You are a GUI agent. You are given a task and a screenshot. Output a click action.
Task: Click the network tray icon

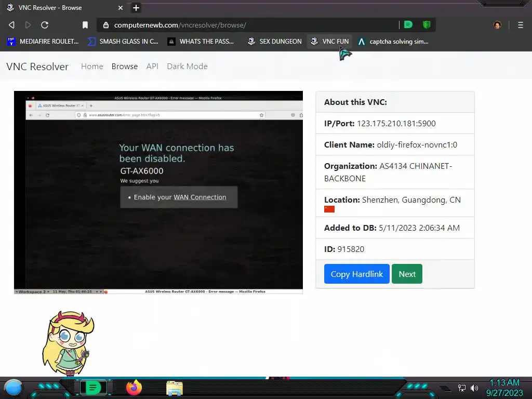coord(462,388)
